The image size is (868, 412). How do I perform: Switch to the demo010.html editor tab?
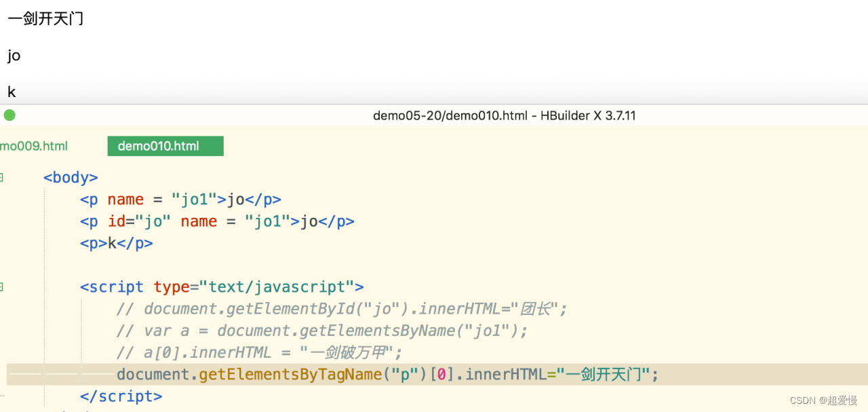click(x=165, y=146)
